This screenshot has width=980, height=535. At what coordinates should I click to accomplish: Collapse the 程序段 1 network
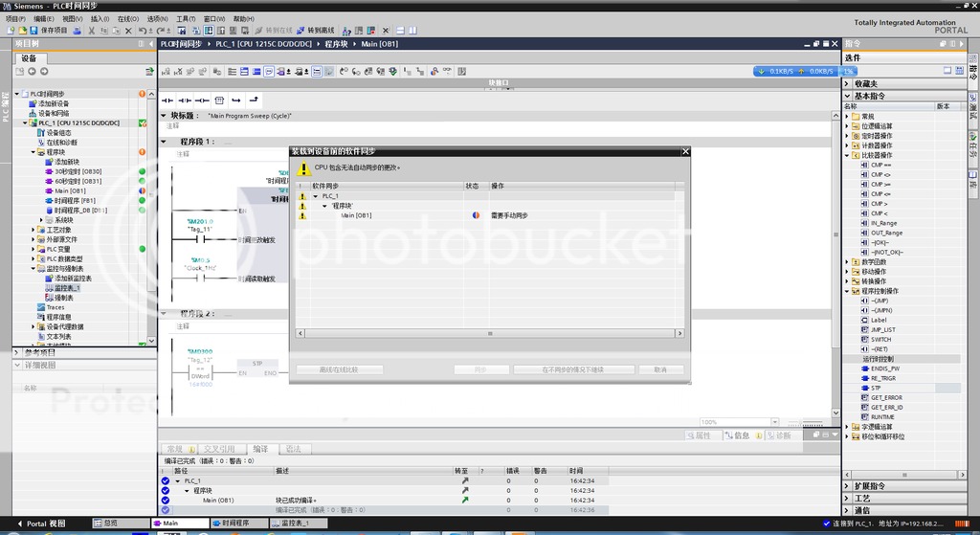[165, 142]
